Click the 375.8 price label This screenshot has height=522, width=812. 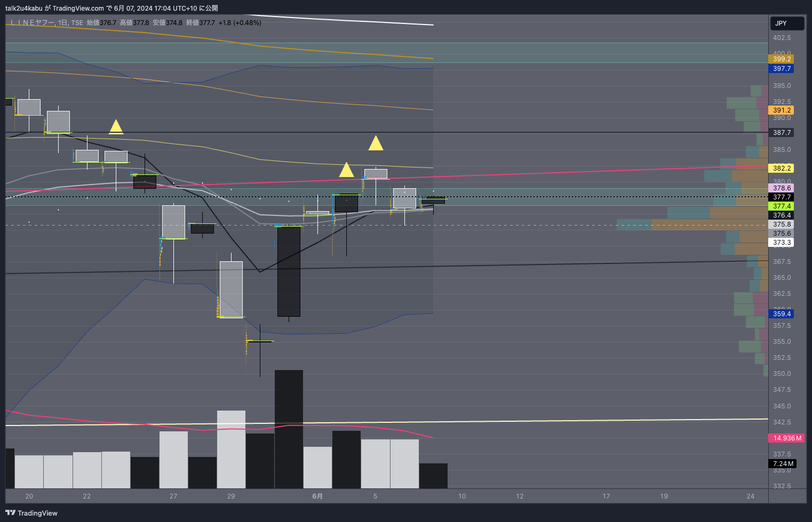coord(781,224)
